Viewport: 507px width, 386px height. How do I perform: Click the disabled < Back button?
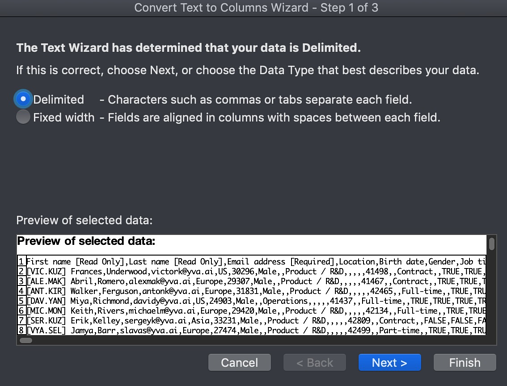pyautogui.click(x=315, y=362)
